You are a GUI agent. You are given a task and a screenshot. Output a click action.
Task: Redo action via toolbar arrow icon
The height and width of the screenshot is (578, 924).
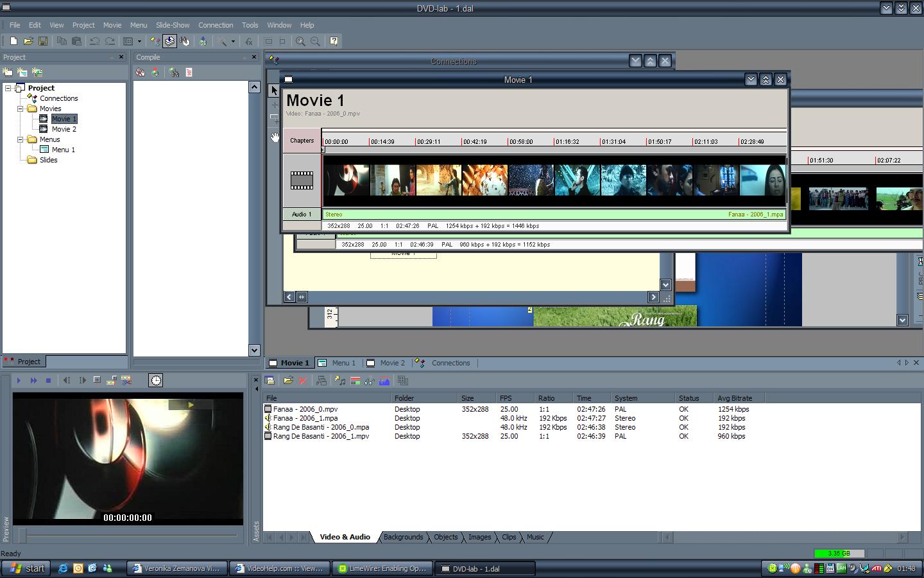(110, 41)
